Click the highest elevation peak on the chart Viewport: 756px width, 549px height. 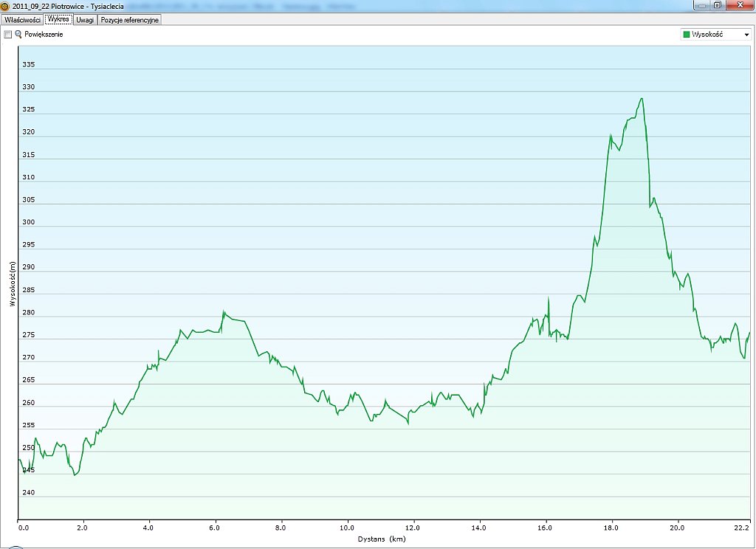pyautogui.click(x=642, y=99)
